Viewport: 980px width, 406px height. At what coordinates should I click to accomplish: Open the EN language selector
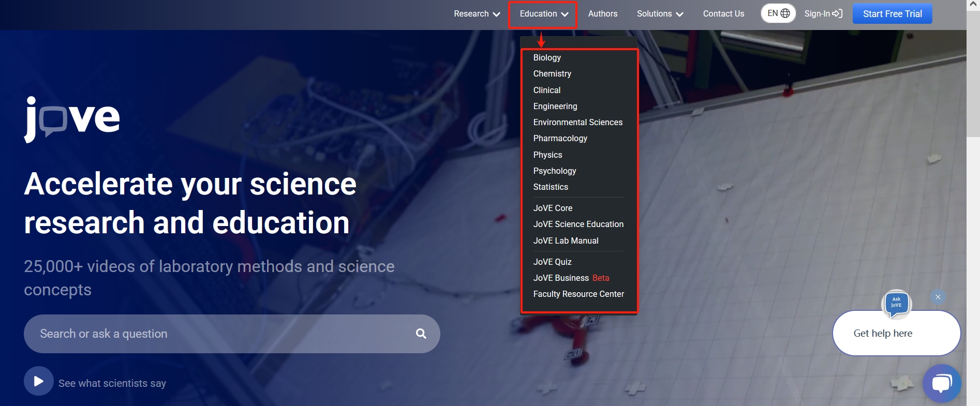pyautogui.click(x=778, y=13)
